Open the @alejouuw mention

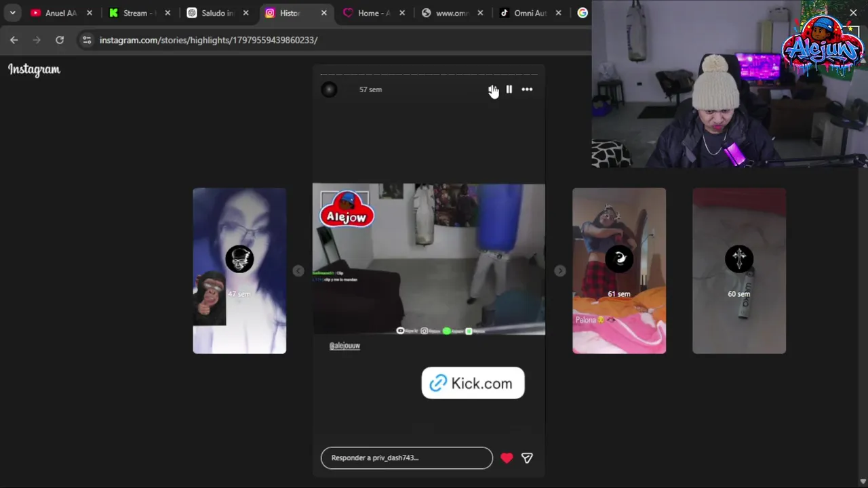pos(344,346)
